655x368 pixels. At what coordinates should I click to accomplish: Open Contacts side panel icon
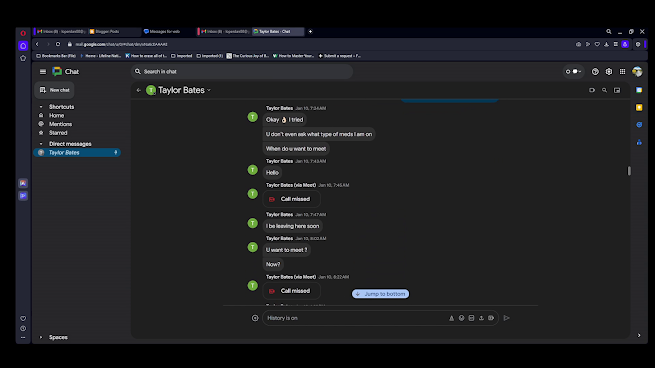click(639, 142)
